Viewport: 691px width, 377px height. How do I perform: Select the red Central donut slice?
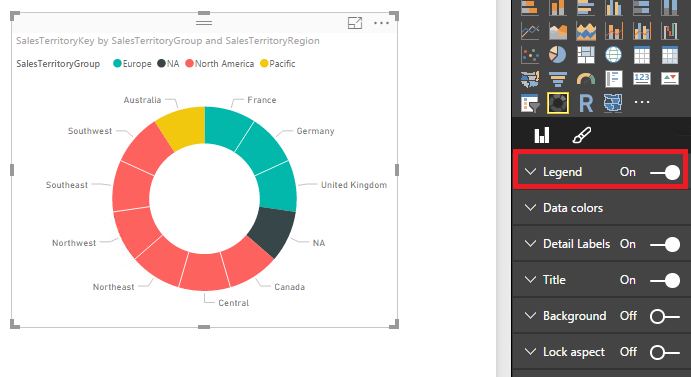click(x=204, y=271)
